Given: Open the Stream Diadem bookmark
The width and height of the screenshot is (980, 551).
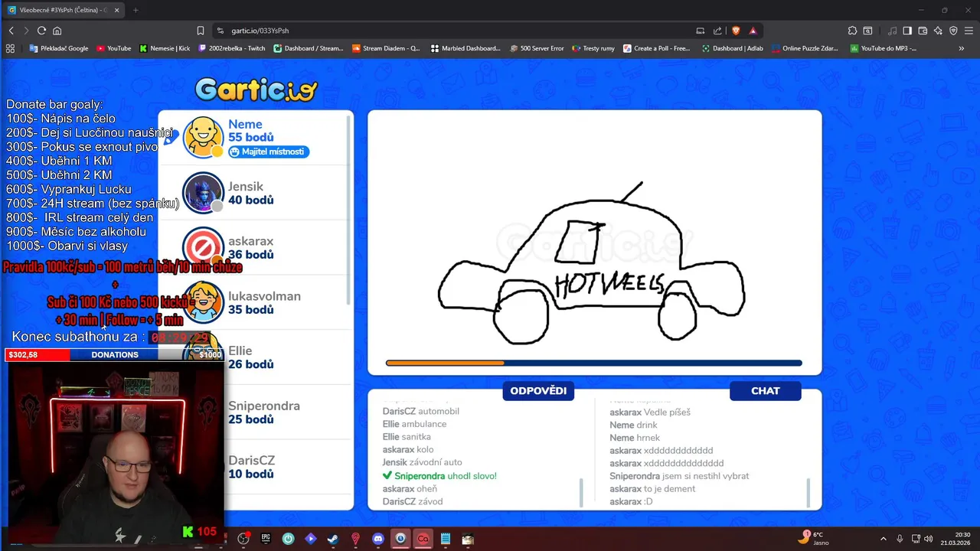Looking at the screenshot, I should point(386,48).
